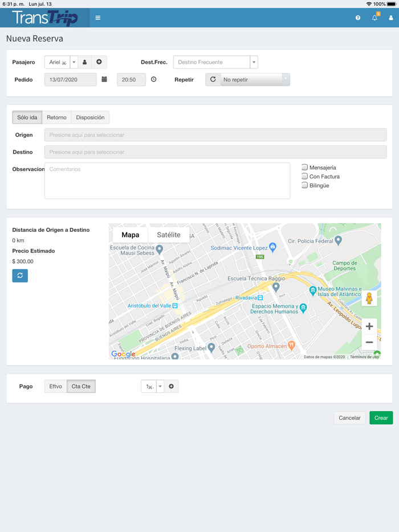Switch map to Mapa view
The image size is (399, 532).
click(x=131, y=235)
